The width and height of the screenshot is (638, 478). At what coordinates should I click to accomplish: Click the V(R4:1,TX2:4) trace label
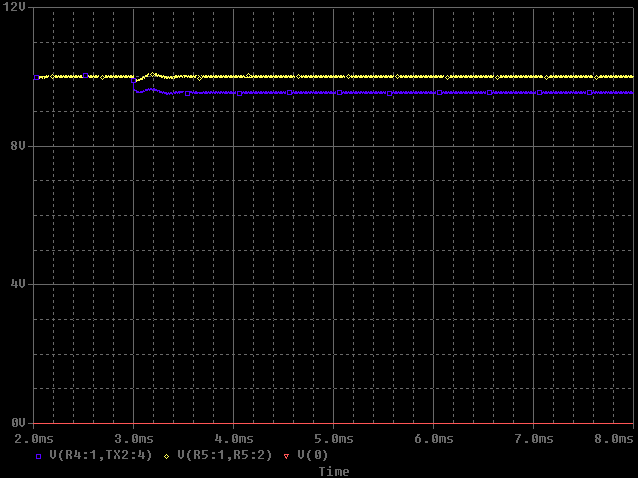(x=101, y=455)
